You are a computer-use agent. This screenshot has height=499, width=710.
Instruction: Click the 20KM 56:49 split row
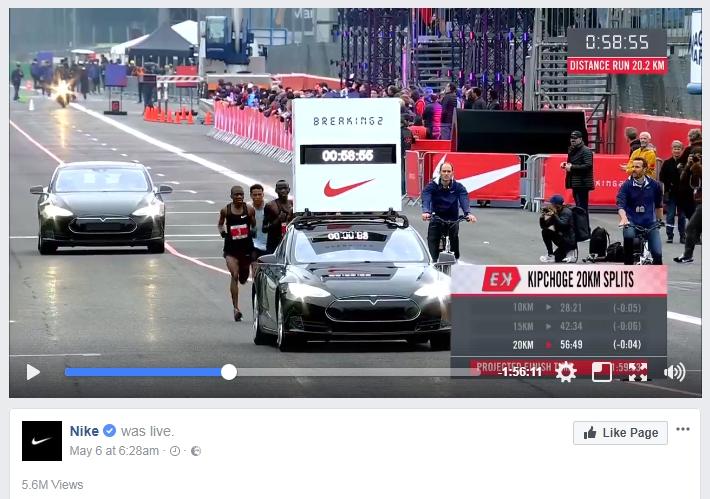(559, 345)
